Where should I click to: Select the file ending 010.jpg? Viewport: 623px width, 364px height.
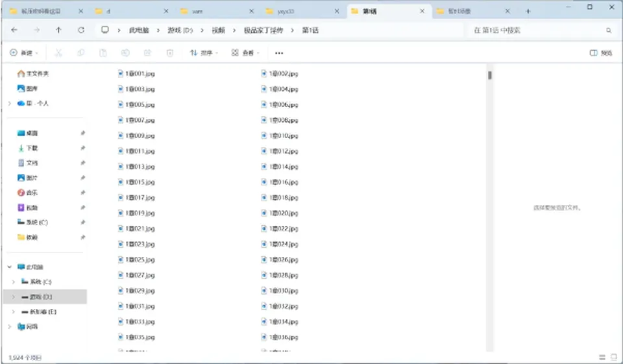279,136
